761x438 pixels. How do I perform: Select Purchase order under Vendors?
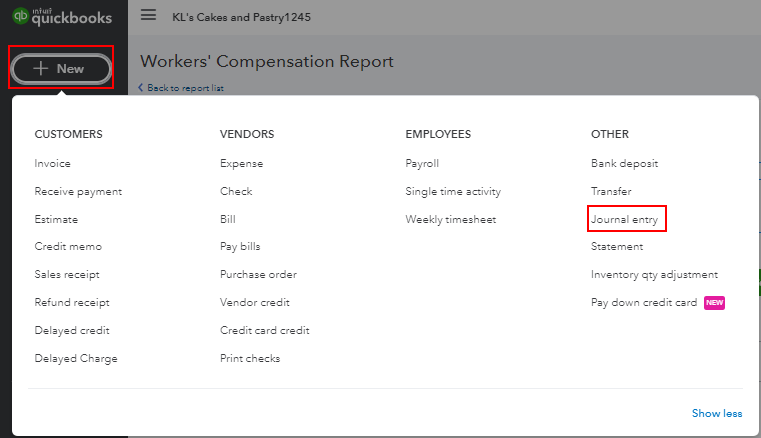point(258,274)
